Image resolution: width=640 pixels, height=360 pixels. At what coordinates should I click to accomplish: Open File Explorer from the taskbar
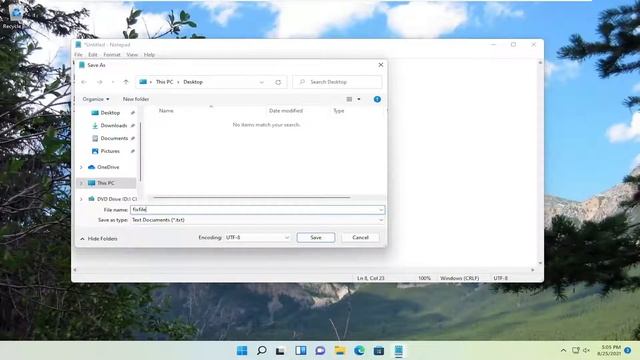pyautogui.click(x=340, y=351)
